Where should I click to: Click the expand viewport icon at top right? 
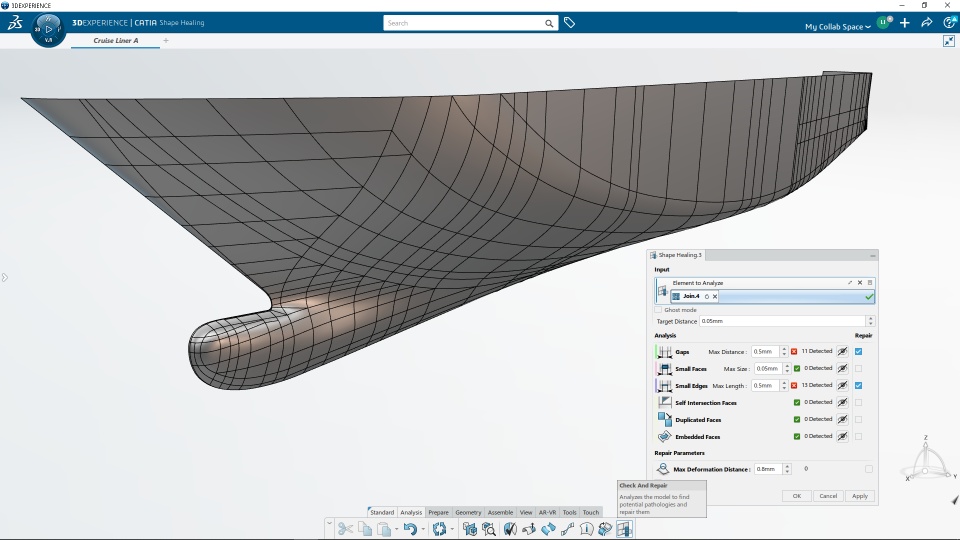[948, 41]
